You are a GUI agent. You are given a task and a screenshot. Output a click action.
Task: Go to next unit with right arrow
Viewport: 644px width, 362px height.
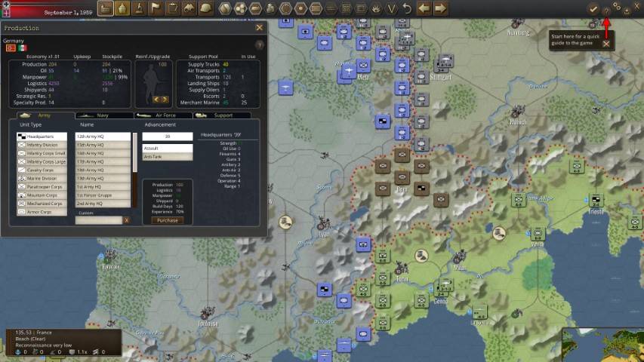click(440, 8)
